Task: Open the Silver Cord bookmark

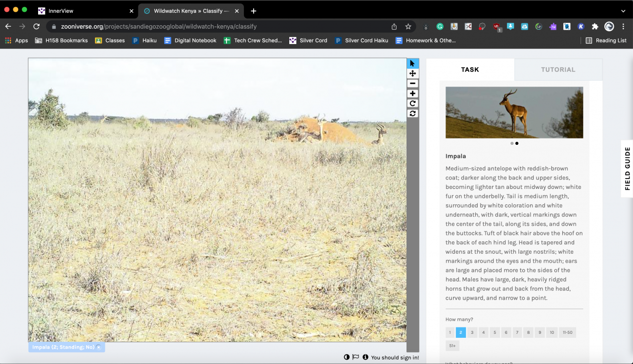Action: [x=308, y=41]
